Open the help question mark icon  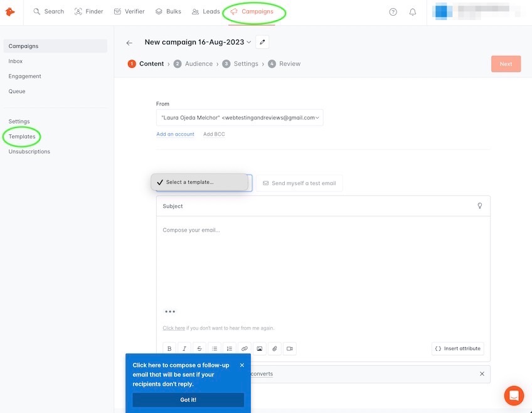(x=393, y=12)
